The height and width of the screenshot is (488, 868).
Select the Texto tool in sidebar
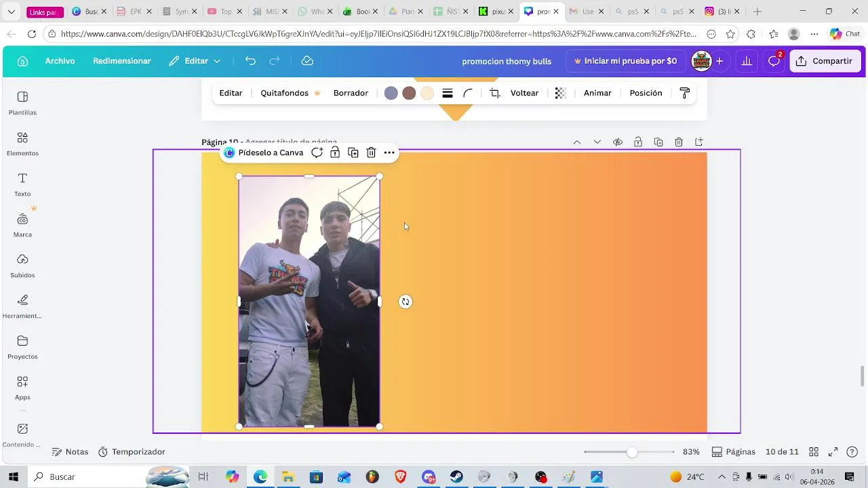[x=22, y=184]
